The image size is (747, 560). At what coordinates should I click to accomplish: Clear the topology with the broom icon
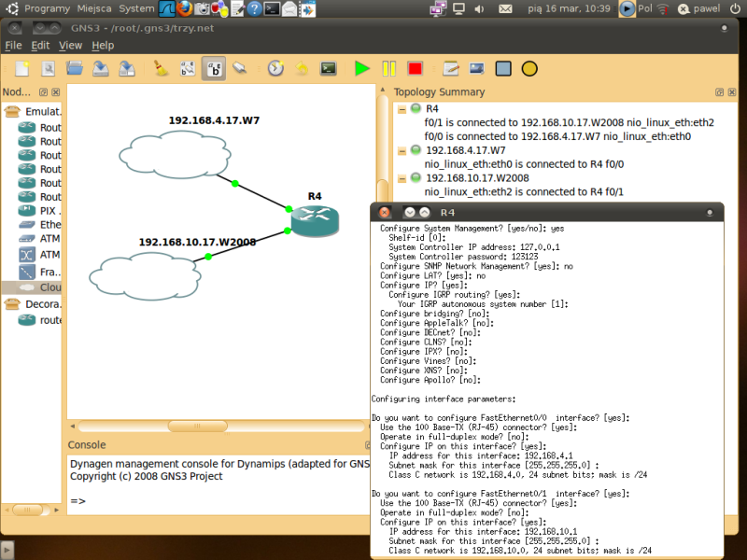tap(161, 68)
